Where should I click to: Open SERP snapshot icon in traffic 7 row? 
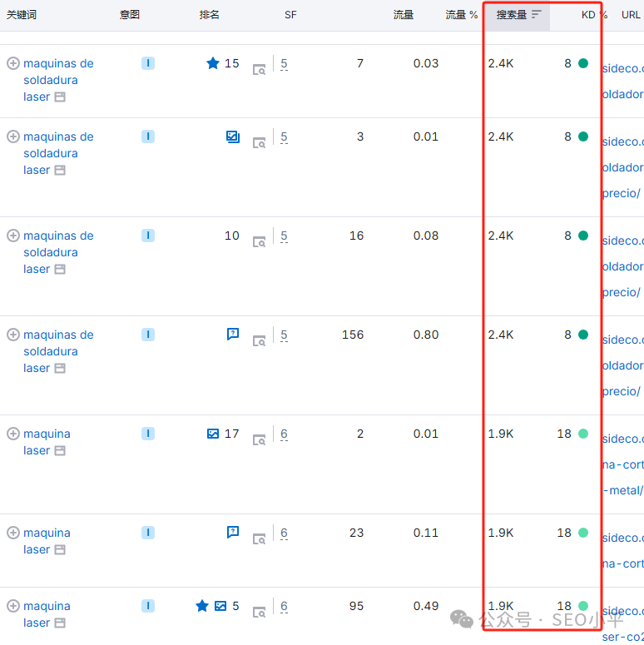pos(259,70)
